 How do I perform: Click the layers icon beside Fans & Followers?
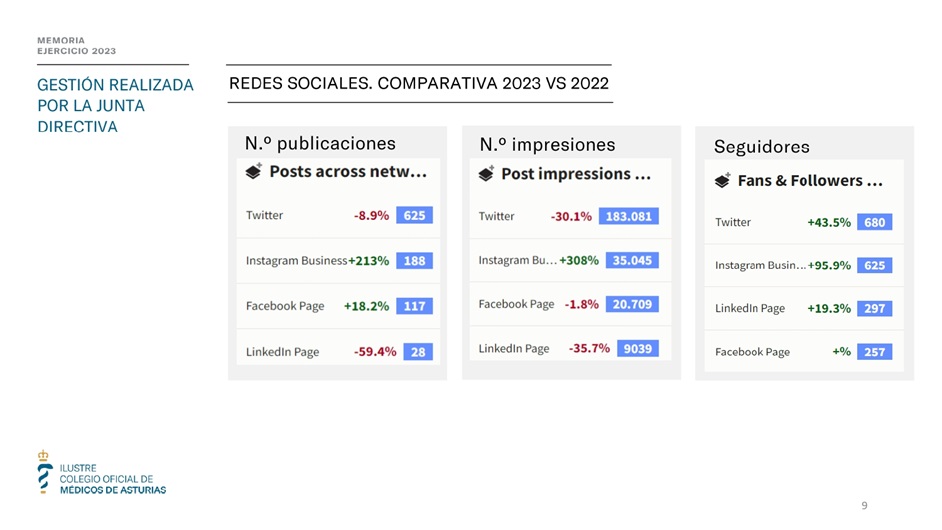[723, 180]
